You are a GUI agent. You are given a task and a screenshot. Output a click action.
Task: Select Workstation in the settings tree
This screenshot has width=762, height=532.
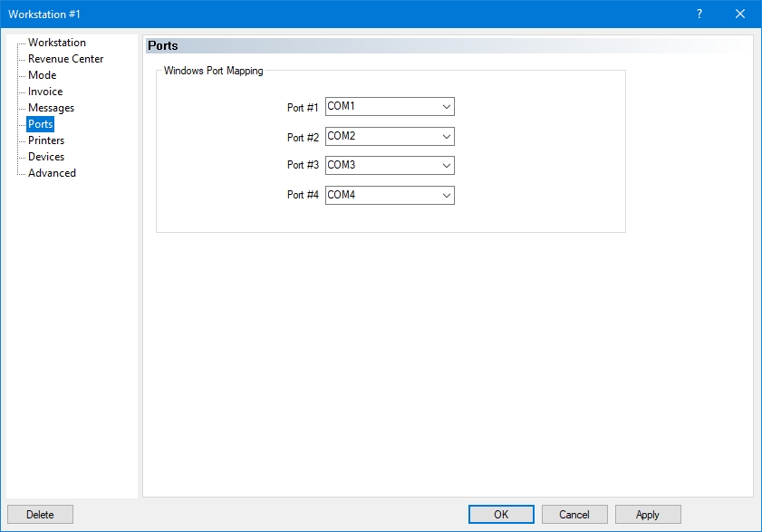click(57, 43)
